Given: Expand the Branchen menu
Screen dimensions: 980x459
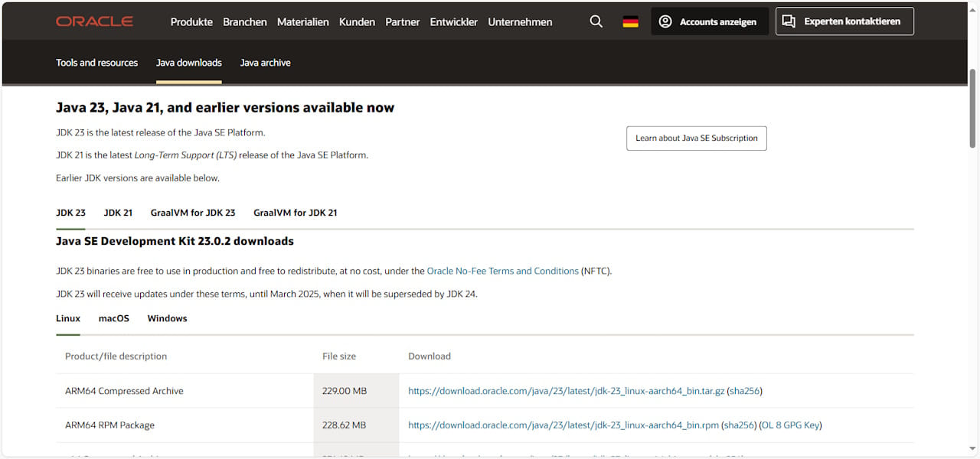Looking at the screenshot, I should coord(245,22).
